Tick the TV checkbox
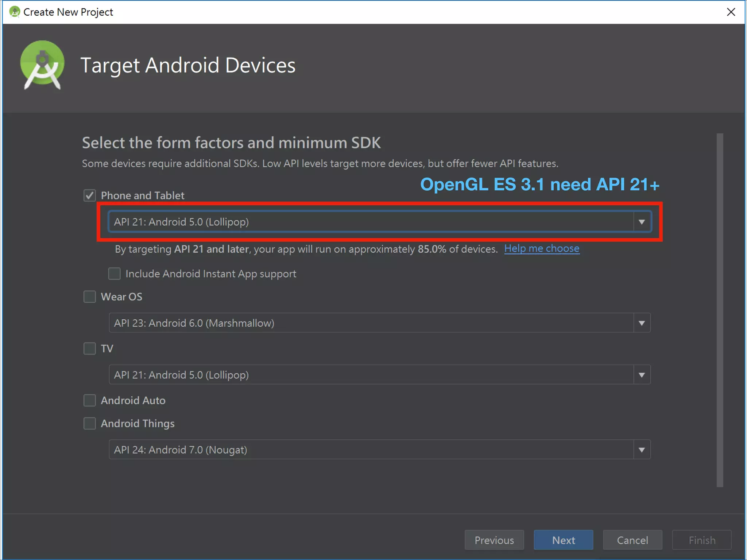 pyautogui.click(x=89, y=349)
